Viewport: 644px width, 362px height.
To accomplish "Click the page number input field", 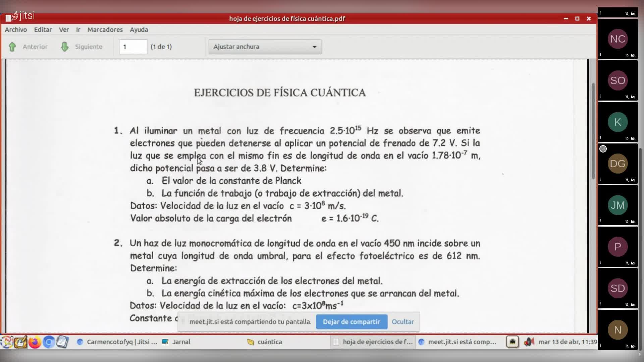I will point(133,47).
